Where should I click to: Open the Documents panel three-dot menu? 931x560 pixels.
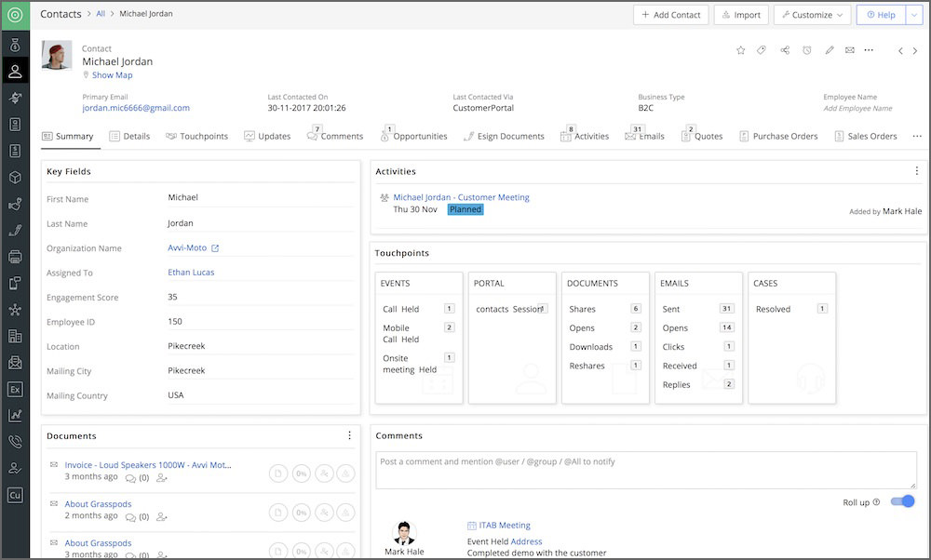coord(349,435)
